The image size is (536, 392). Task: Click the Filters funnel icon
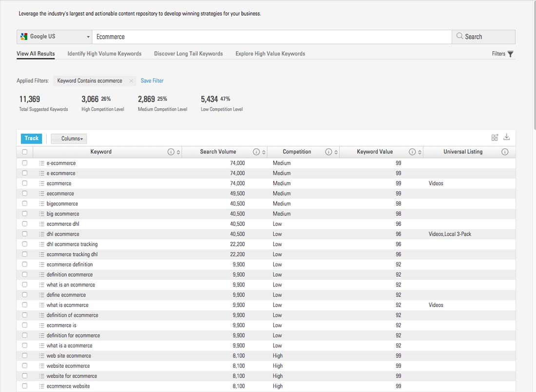click(510, 54)
